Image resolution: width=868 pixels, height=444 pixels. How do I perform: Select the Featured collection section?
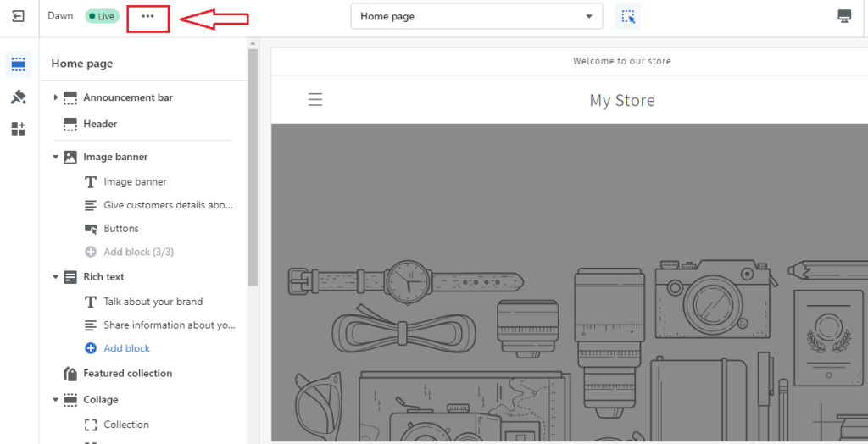point(127,374)
